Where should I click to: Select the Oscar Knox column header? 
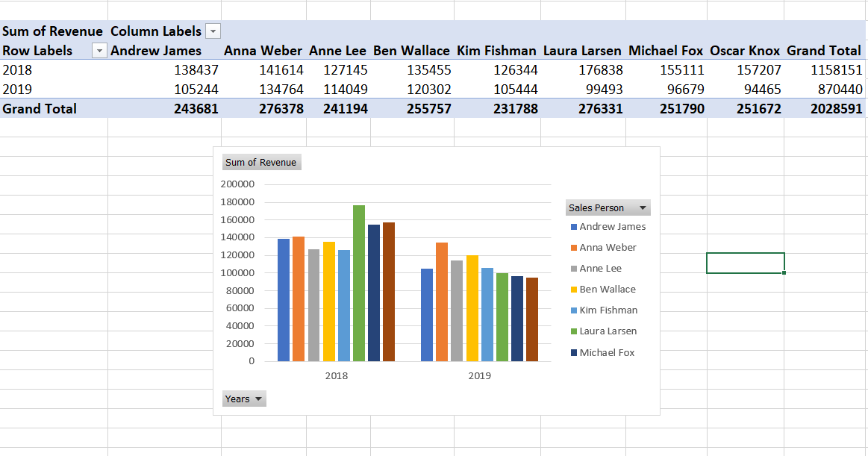pyautogui.click(x=745, y=50)
